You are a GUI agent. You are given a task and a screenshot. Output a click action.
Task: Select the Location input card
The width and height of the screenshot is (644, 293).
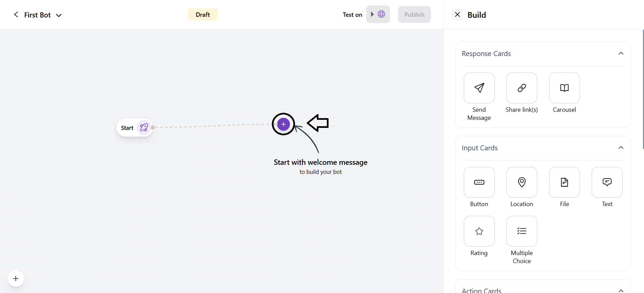coord(522,182)
